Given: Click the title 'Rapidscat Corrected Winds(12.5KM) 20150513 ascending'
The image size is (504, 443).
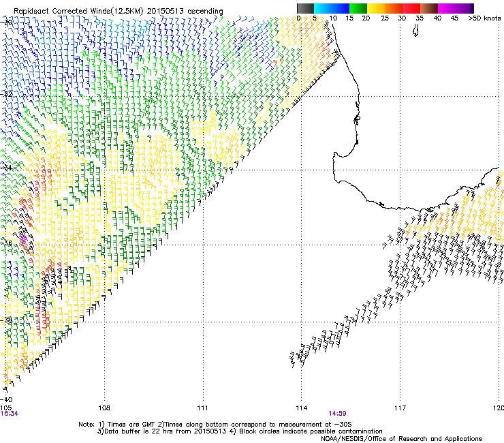Looking at the screenshot, I should click(x=119, y=12).
